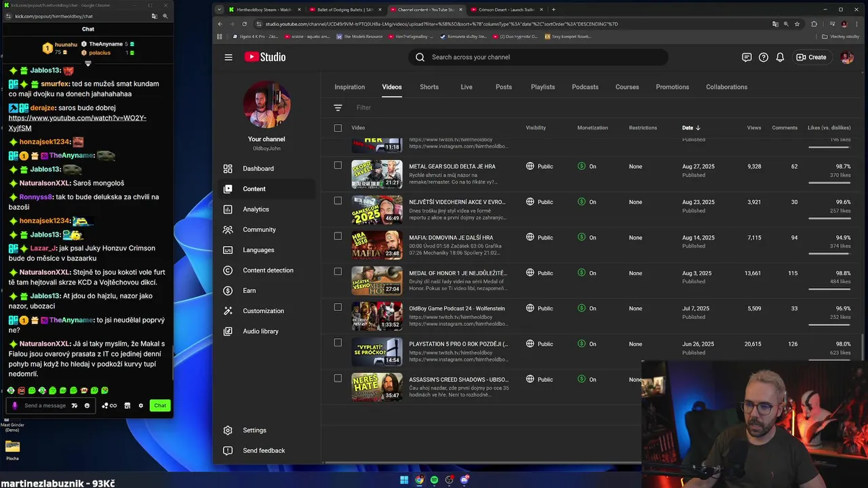The height and width of the screenshot is (488, 868).
Task: Click the Create button in Studio
Action: (811, 57)
